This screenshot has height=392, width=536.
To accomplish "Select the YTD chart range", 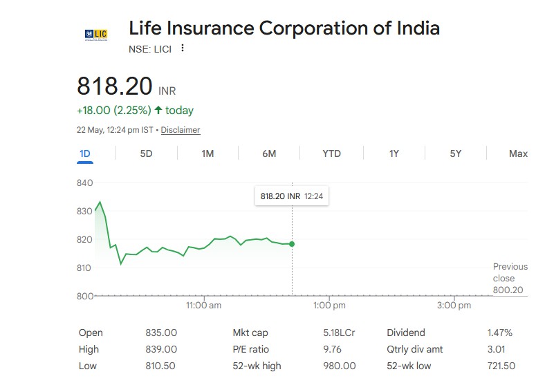I will tap(331, 153).
